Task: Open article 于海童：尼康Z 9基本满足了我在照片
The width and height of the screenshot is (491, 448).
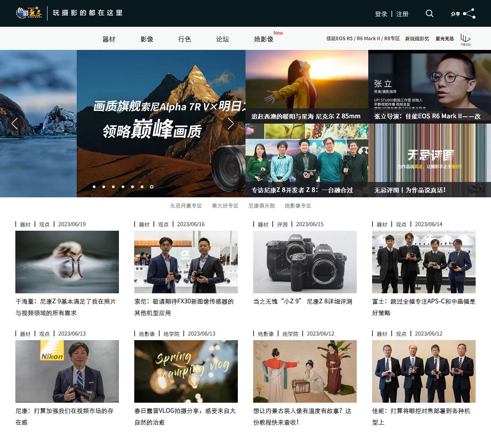Action: (x=66, y=307)
